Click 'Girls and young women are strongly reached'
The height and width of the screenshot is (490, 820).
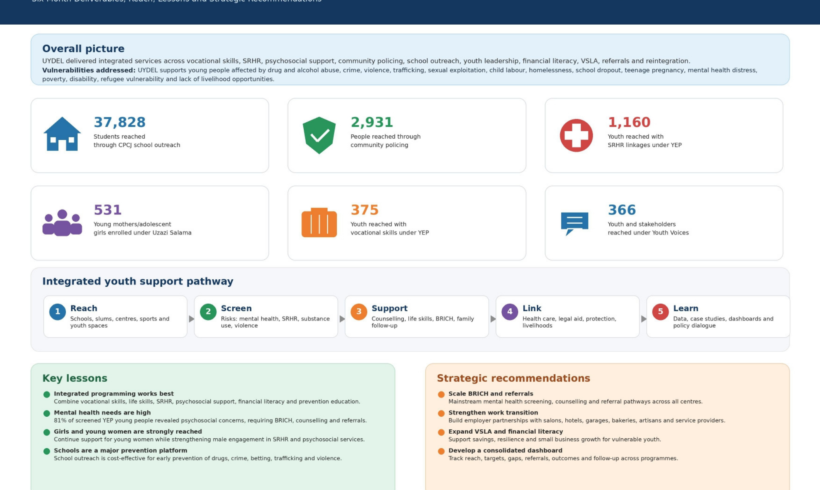128,431
